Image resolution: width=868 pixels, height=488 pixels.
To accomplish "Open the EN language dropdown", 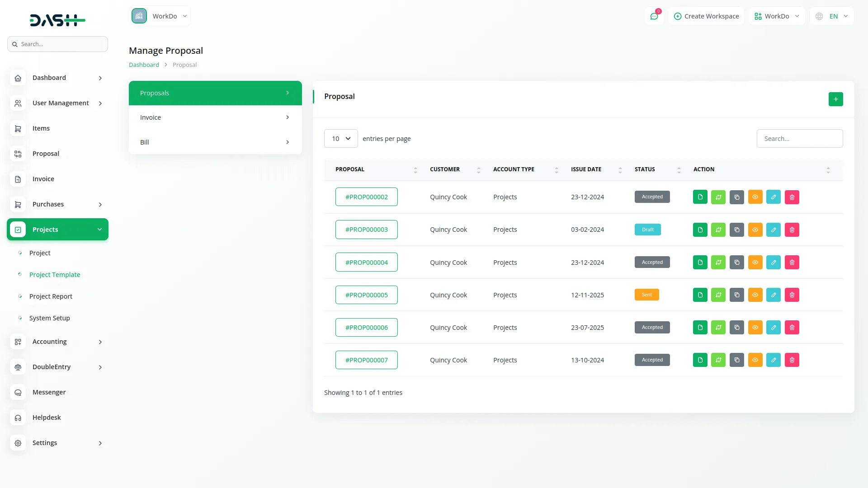I will (832, 16).
